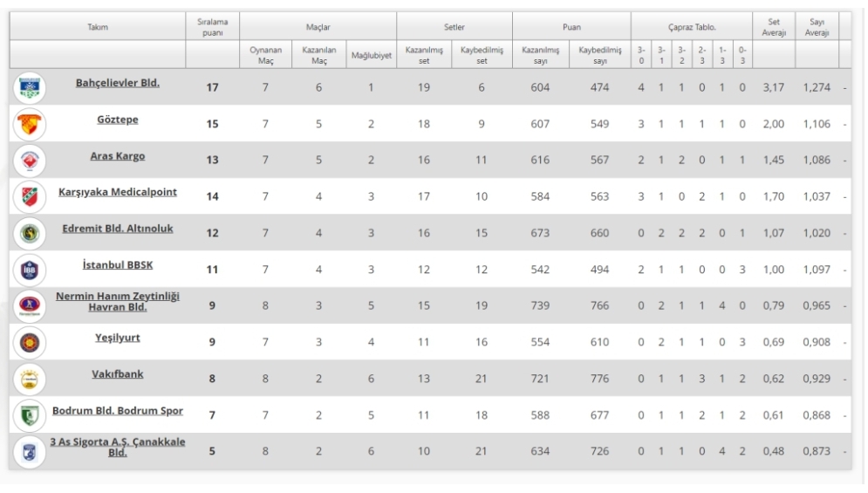Click the Yeşilyurt team logo
The height and width of the screenshot is (493, 868).
30,342
